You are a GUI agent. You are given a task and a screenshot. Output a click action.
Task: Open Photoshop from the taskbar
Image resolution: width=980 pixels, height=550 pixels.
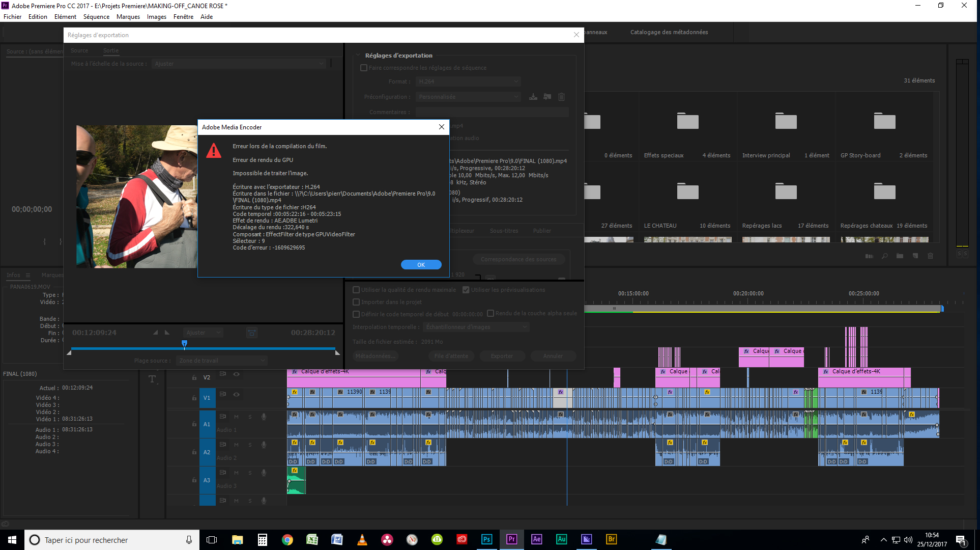486,539
